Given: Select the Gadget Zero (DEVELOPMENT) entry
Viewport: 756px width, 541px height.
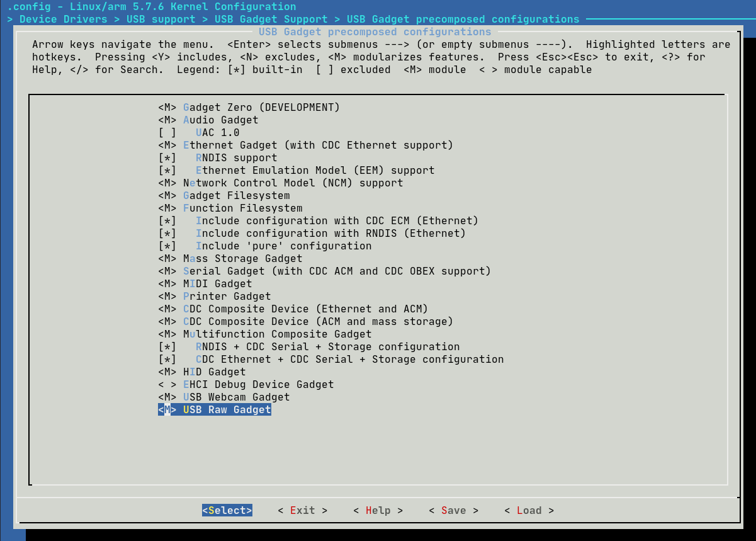Looking at the screenshot, I should click(261, 107).
